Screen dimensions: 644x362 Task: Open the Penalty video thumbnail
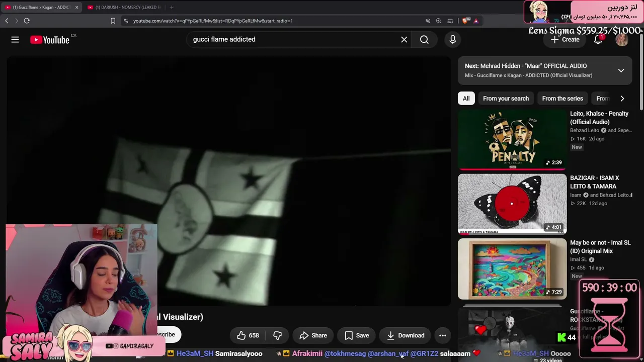click(512, 139)
